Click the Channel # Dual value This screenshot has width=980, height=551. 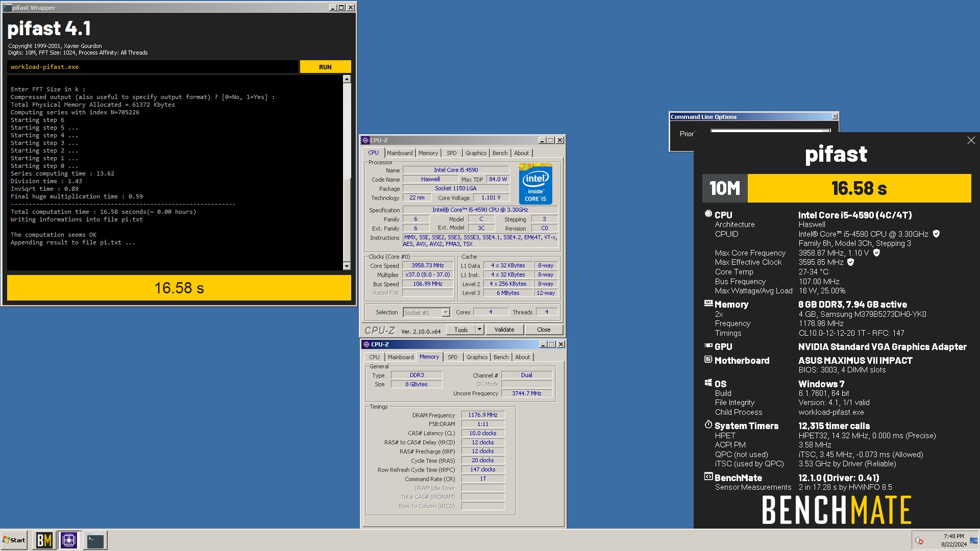[527, 375]
